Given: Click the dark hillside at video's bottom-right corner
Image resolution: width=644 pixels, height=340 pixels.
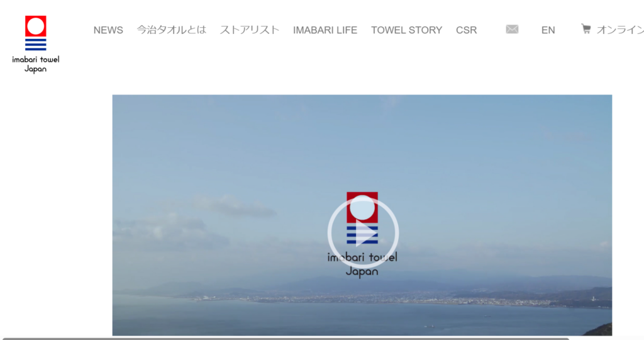Looking at the screenshot, I should coord(599,330).
